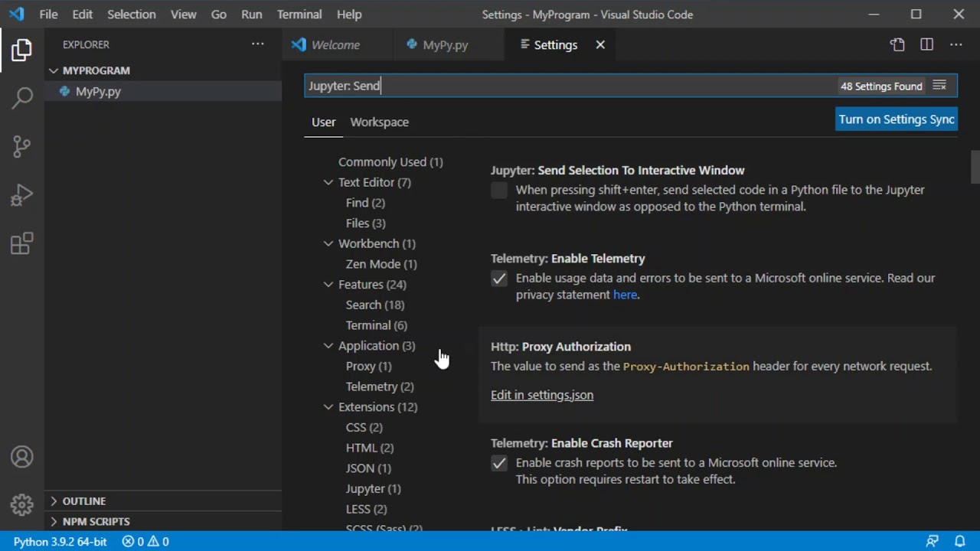Open editor more actions ellipsis
Screen dimensions: 980x551
(x=955, y=45)
